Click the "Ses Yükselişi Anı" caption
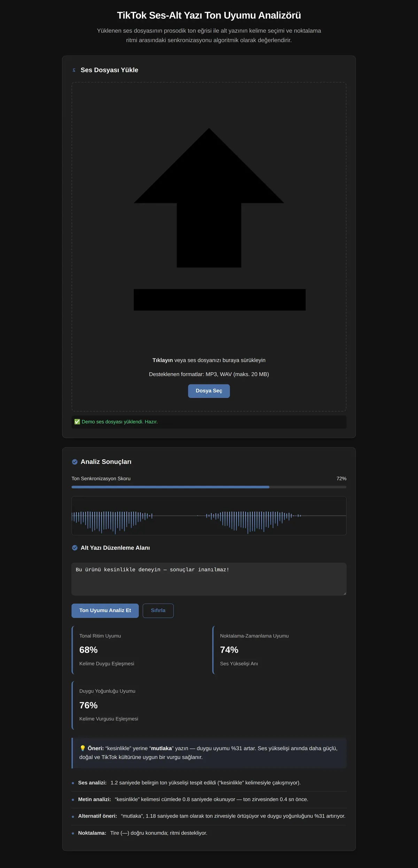Screen dimensions: 418x868 click(239, 664)
